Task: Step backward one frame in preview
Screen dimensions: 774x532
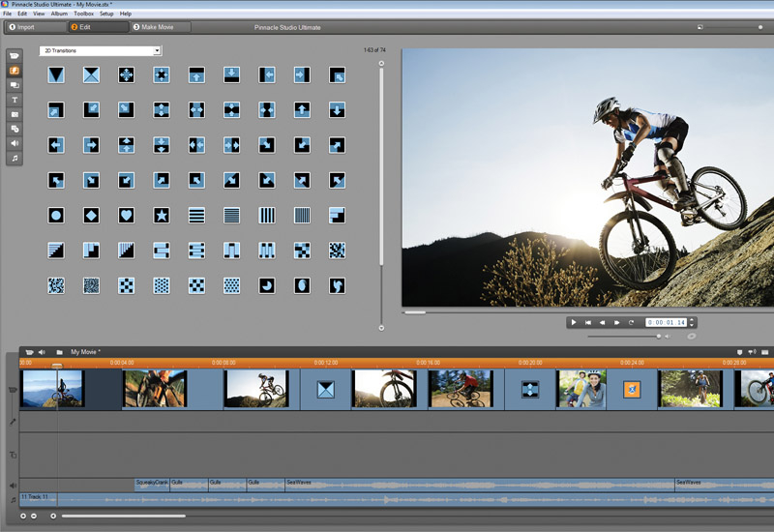Action: coord(602,322)
